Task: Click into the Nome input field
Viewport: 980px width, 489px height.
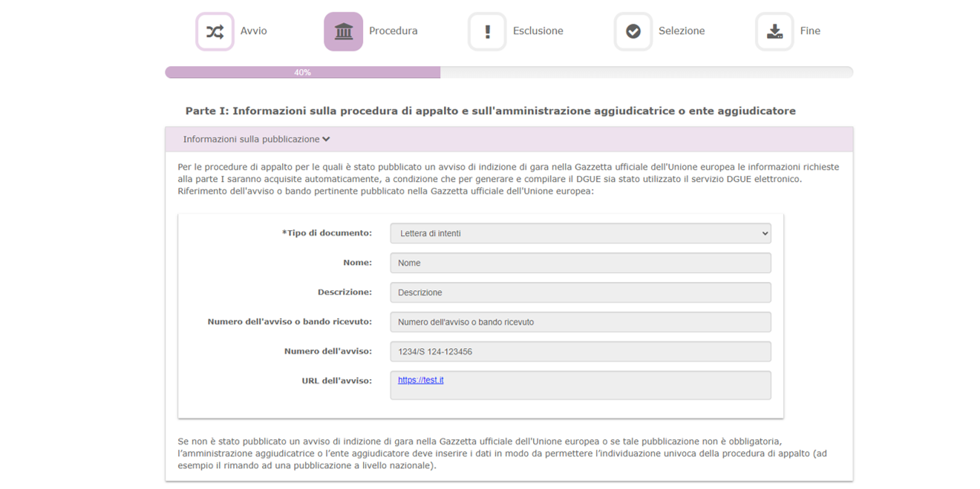Action: (x=580, y=263)
